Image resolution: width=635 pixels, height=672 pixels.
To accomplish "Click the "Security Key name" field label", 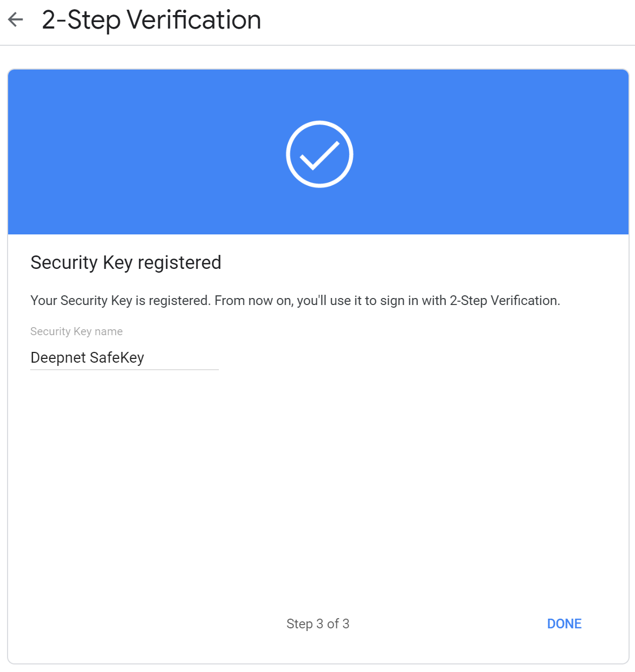I will coord(77,331).
